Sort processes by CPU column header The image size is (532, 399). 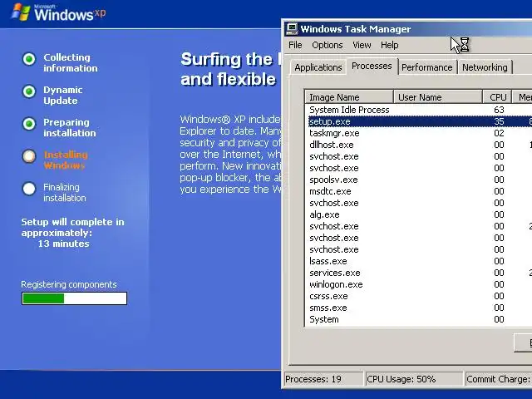497,97
